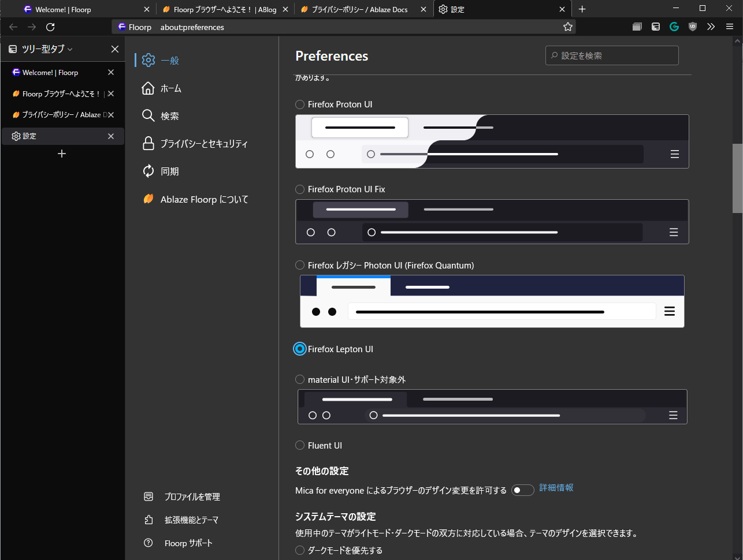
Task: Reload the current page
Action: [x=50, y=27]
